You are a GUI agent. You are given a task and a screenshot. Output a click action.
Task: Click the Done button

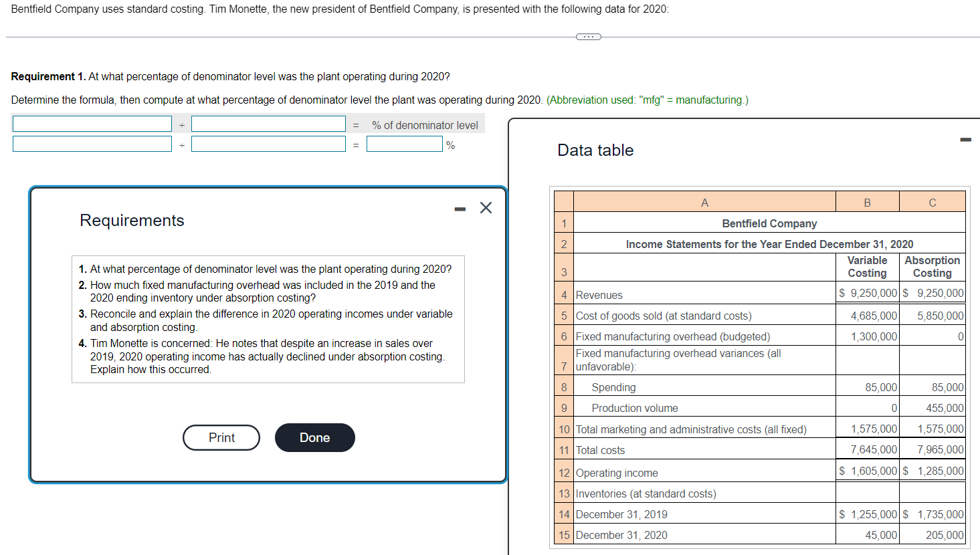pyautogui.click(x=314, y=437)
